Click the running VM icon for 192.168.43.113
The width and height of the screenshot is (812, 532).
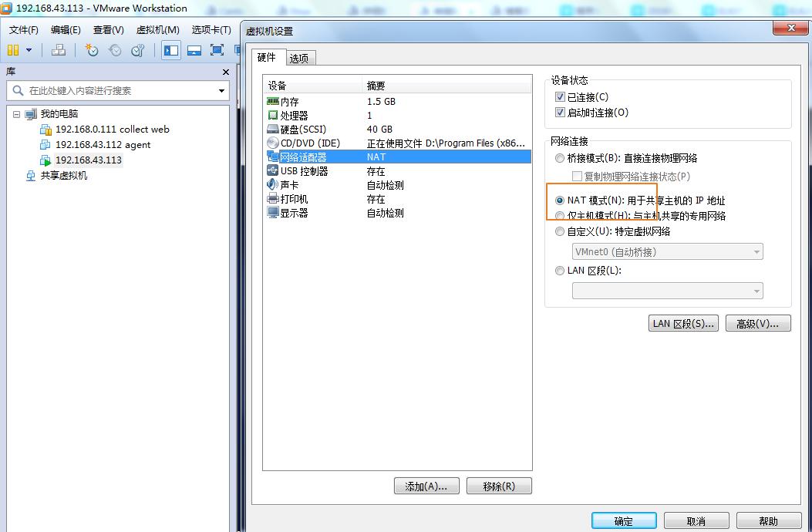45,160
